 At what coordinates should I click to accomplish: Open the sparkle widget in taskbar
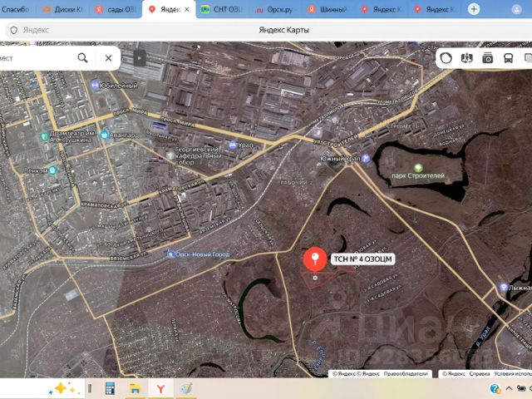pyautogui.click(x=62, y=388)
